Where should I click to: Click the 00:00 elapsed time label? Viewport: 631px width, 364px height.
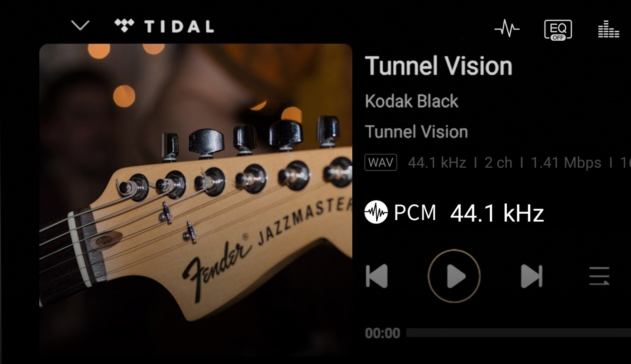click(x=383, y=333)
